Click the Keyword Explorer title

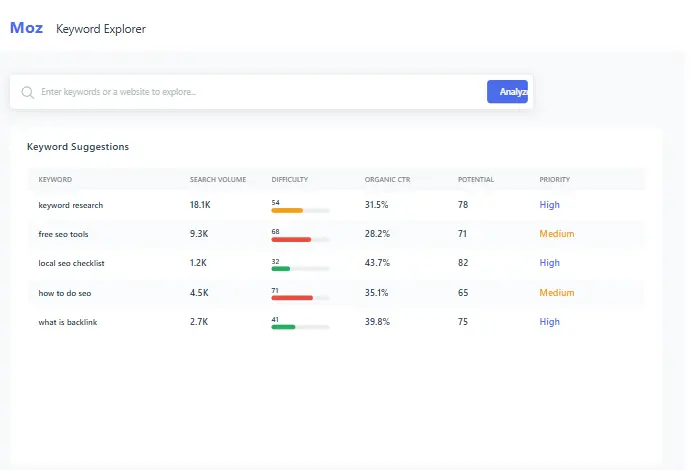pyautogui.click(x=101, y=29)
